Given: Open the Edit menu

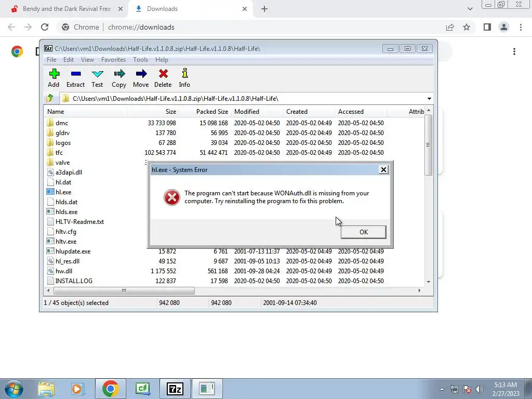Looking at the screenshot, I should (x=68, y=60).
